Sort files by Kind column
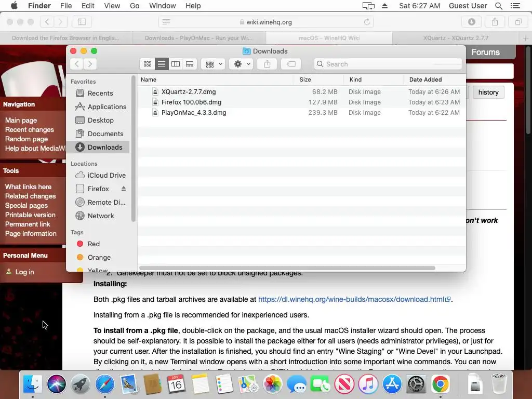 click(373, 79)
